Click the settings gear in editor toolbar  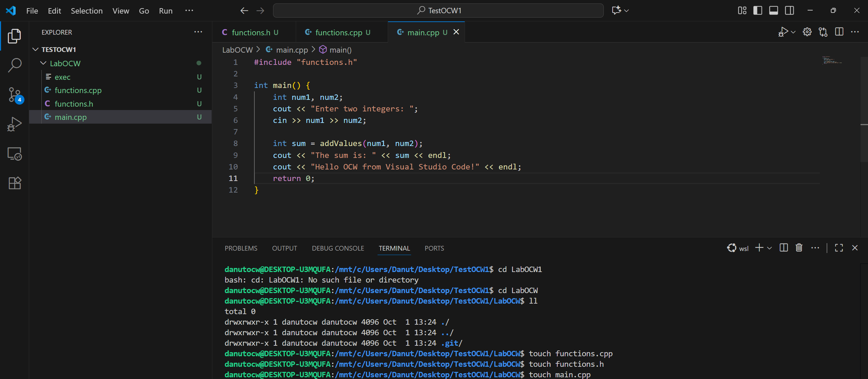point(807,32)
